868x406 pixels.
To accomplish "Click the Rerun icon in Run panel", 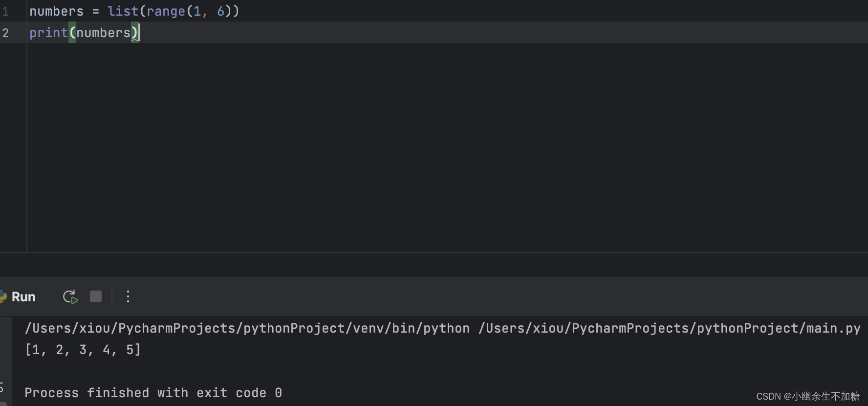I will click(70, 296).
